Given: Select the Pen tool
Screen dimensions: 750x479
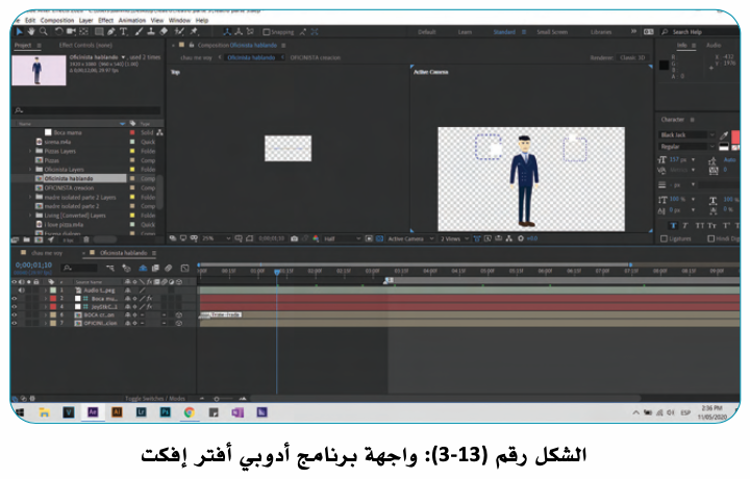Looking at the screenshot, I should coord(111,32).
